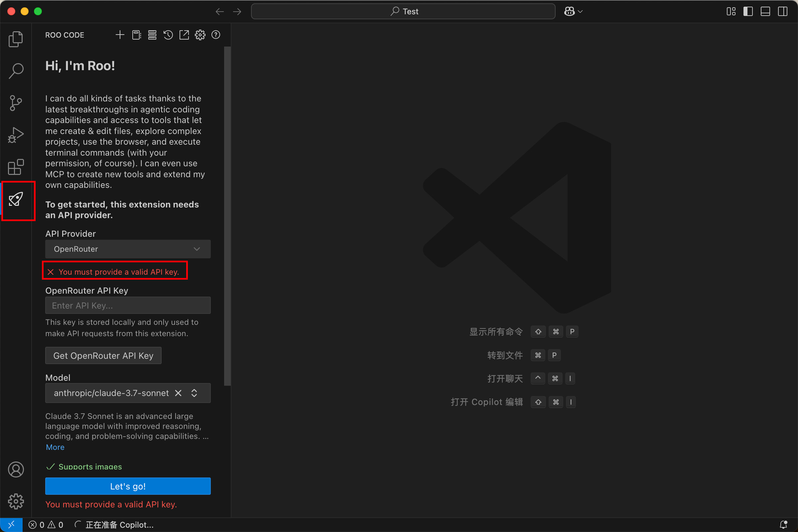
Task: Open the Extensions view
Action: click(x=16, y=167)
